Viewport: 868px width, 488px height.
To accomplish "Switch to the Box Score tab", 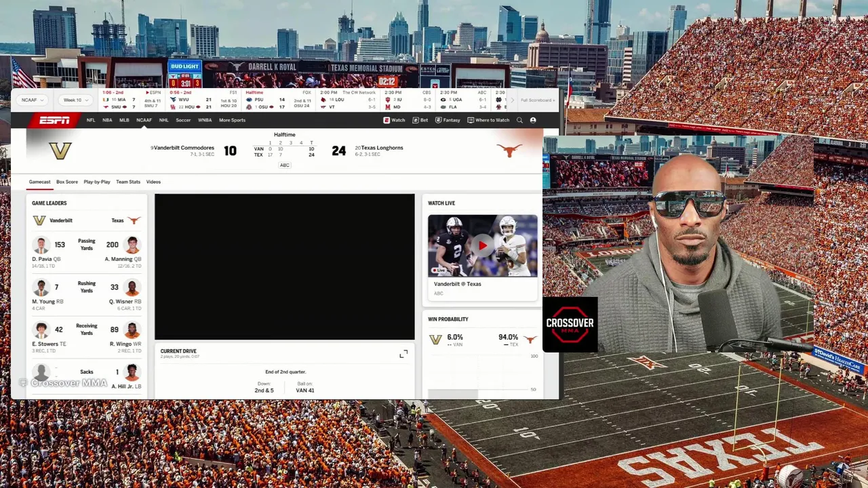I will (67, 182).
